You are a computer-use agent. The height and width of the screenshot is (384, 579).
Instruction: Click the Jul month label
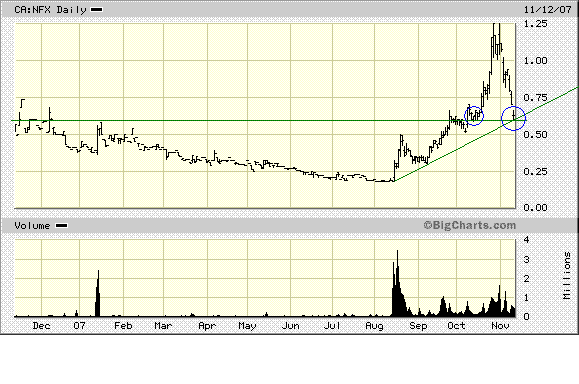click(x=332, y=326)
